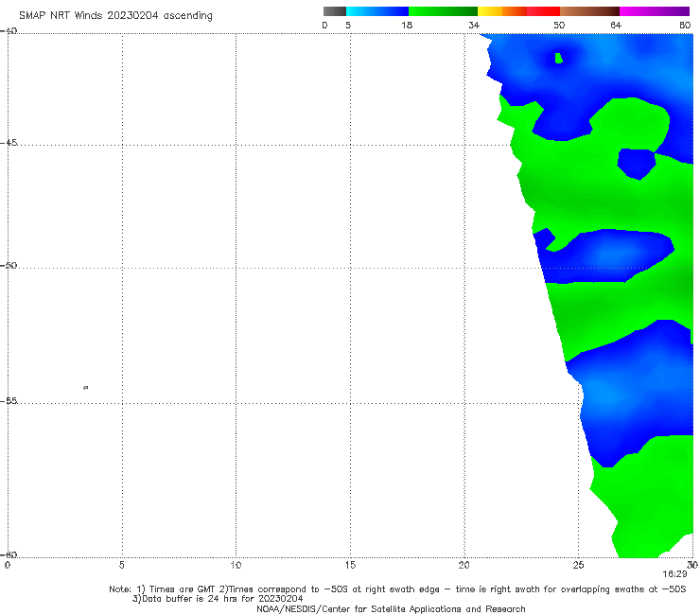This screenshot has height=615, width=700.
Task: Click the '10' longitude axis label
Action: [x=236, y=565]
